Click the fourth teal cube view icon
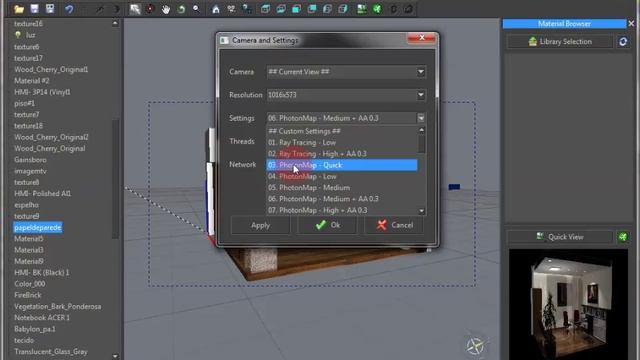This screenshot has height=360, width=640. pos(312,9)
